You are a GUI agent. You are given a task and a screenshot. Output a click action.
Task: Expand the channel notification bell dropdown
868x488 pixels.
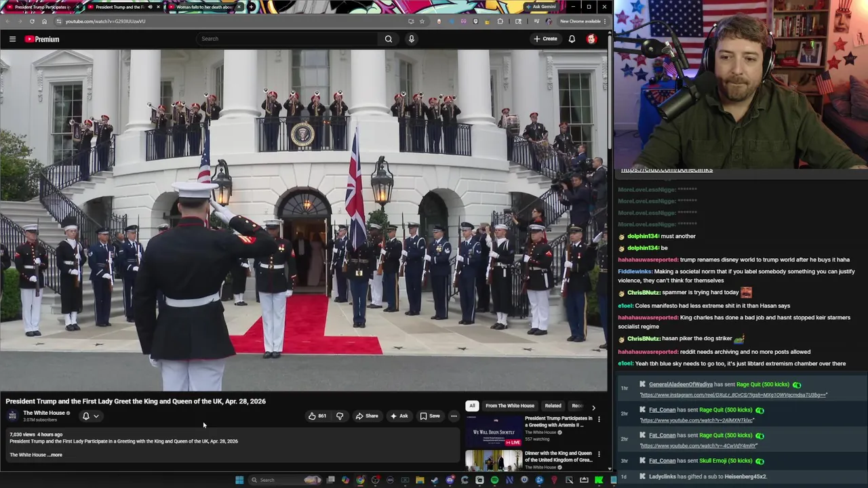point(90,416)
